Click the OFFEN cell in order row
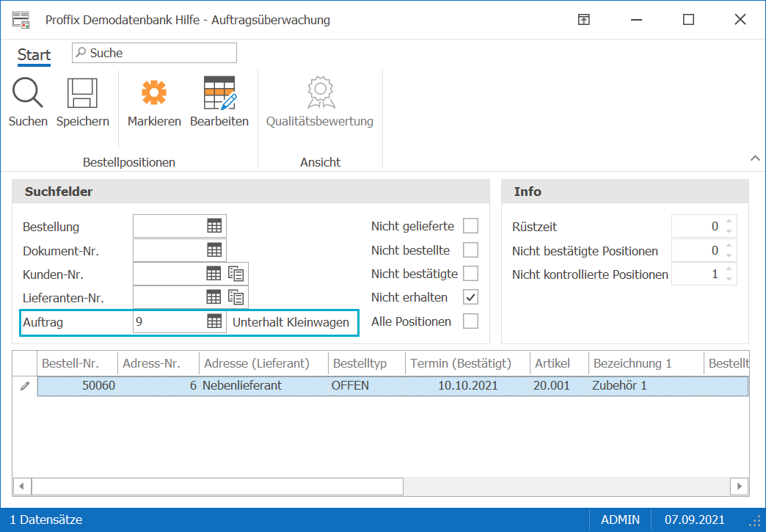This screenshot has height=532, width=766. [366, 386]
